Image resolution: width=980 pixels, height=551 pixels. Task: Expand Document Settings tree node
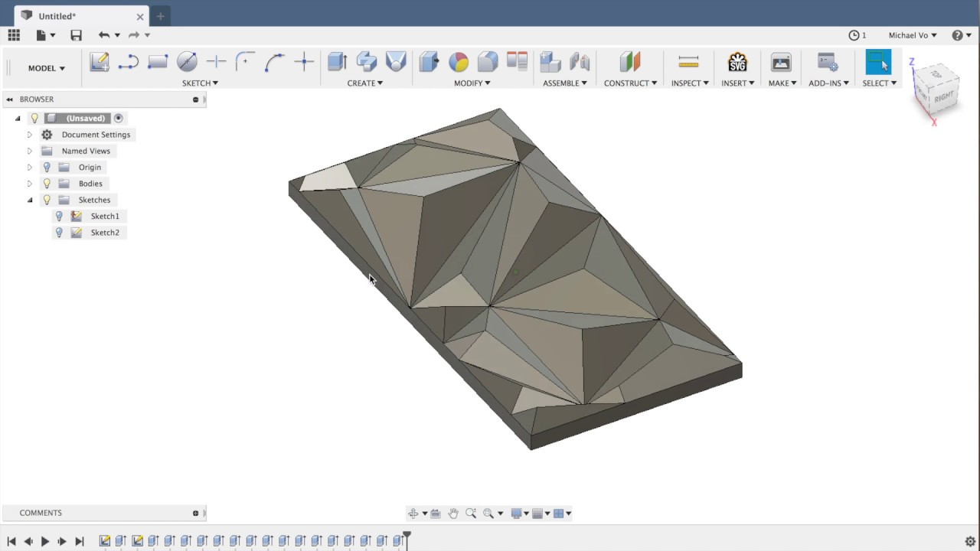pyautogui.click(x=30, y=135)
